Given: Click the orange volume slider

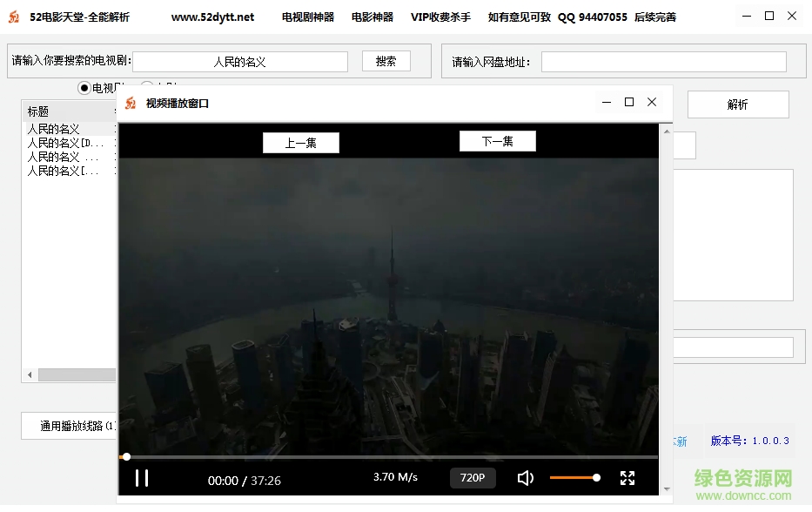Looking at the screenshot, I should (x=573, y=477).
